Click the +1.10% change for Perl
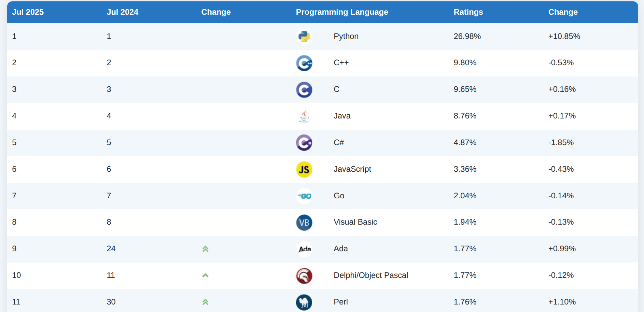Viewport: 644px width, 312px height. coord(562,302)
